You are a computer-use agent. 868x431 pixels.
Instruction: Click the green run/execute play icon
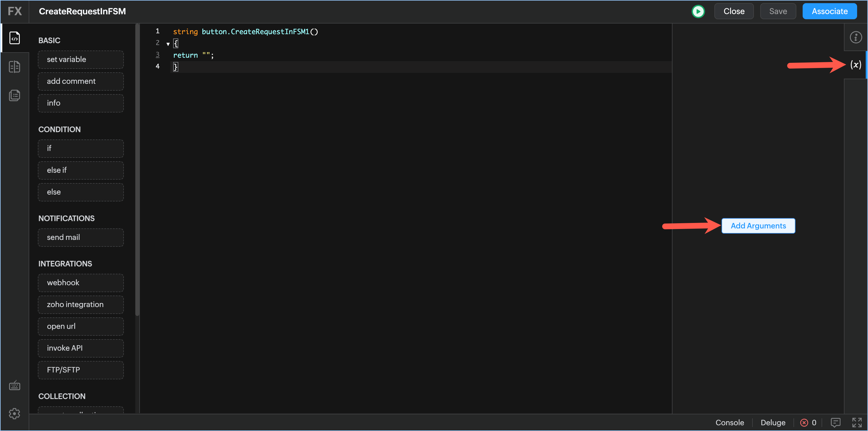point(698,11)
